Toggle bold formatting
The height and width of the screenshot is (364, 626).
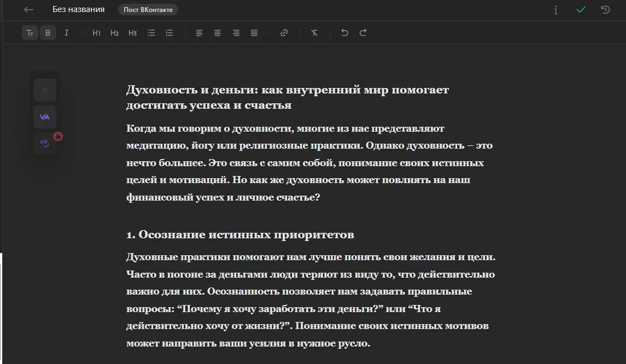coord(48,33)
